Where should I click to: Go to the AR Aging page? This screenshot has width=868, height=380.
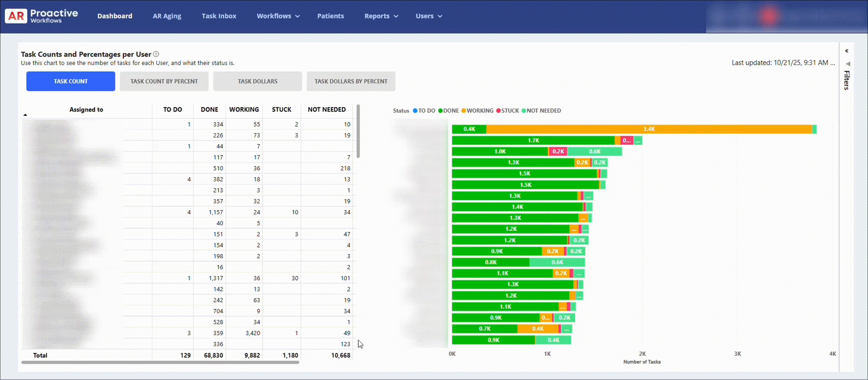point(167,16)
